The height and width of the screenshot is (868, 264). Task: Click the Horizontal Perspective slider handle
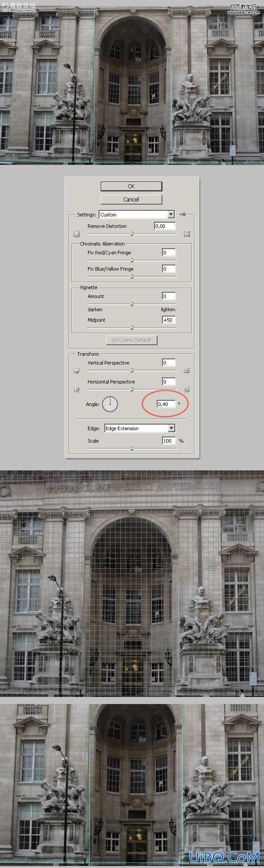(132, 390)
